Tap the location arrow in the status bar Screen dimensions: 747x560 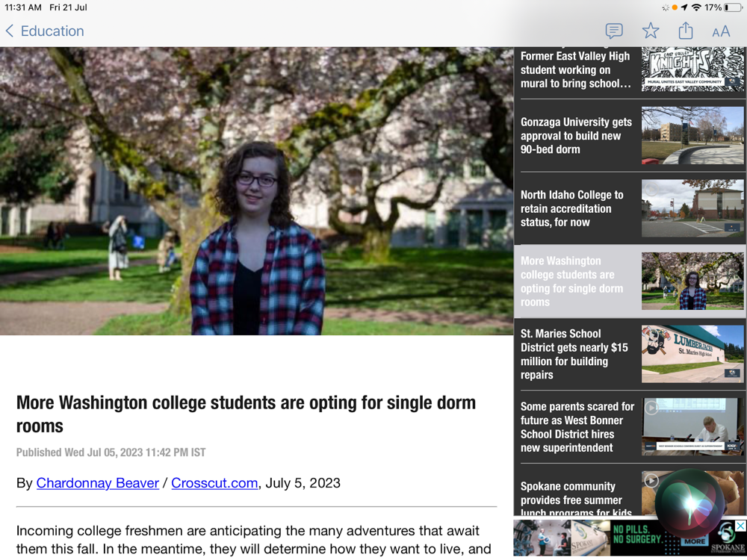(x=684, y=7)
